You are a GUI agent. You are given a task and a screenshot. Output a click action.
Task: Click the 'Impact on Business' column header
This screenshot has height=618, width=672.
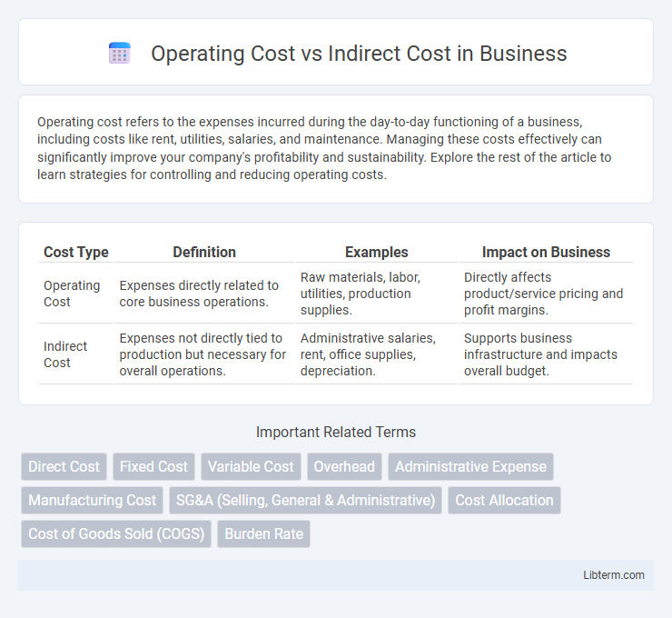click(x=546, y=252)
